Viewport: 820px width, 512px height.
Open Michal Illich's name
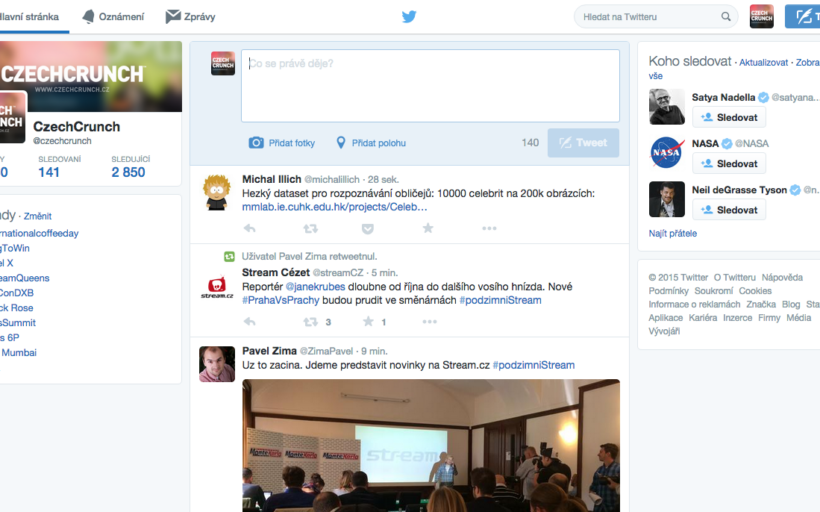[x=271, y=179]
